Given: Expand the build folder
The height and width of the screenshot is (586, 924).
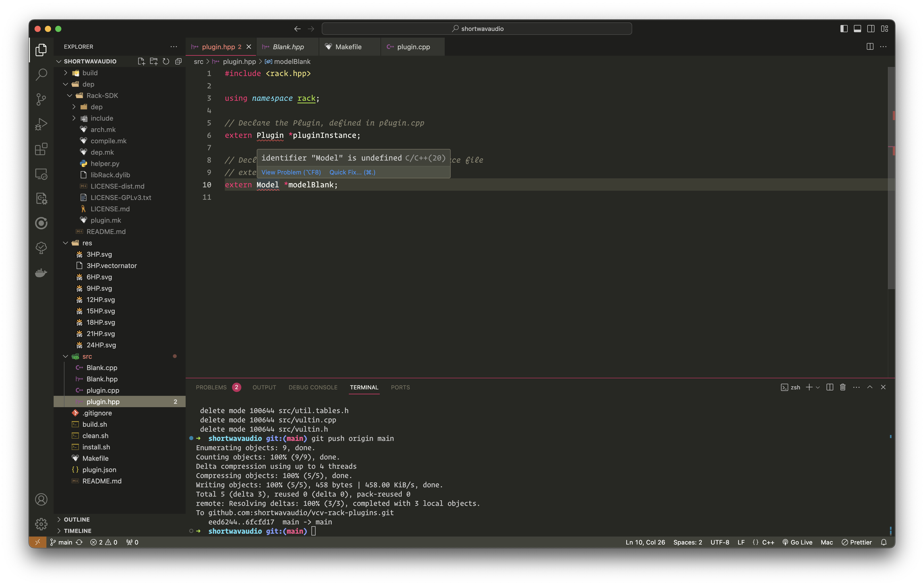Looking at the screenshot, I should coord(90,73).
